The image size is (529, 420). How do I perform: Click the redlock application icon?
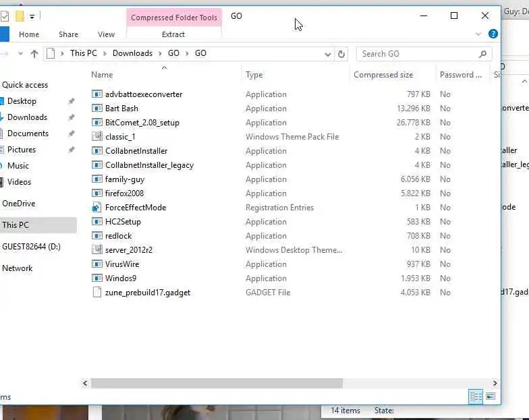97,236
